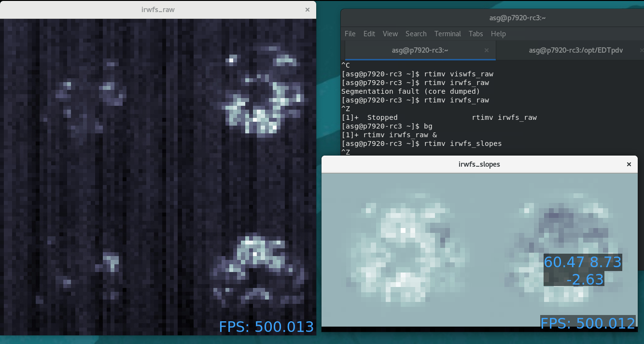The width and height of the screenshot is (644, 344).
Task: Open the Terminal menu
Action: (448, 34)
